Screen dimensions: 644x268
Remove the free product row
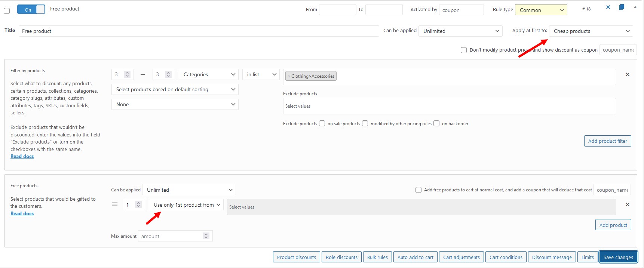click(628, 204)
